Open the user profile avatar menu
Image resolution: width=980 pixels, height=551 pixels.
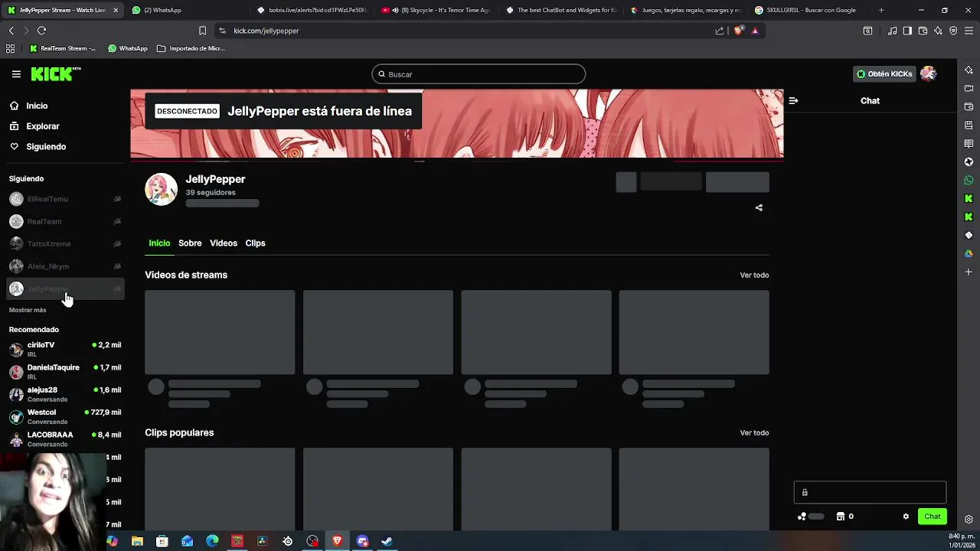click(929, 73)
